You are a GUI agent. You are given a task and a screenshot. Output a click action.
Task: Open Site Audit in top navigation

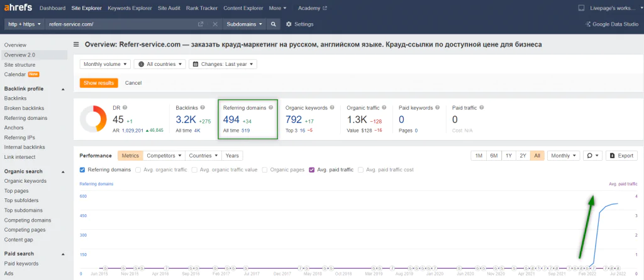[169, 8]
